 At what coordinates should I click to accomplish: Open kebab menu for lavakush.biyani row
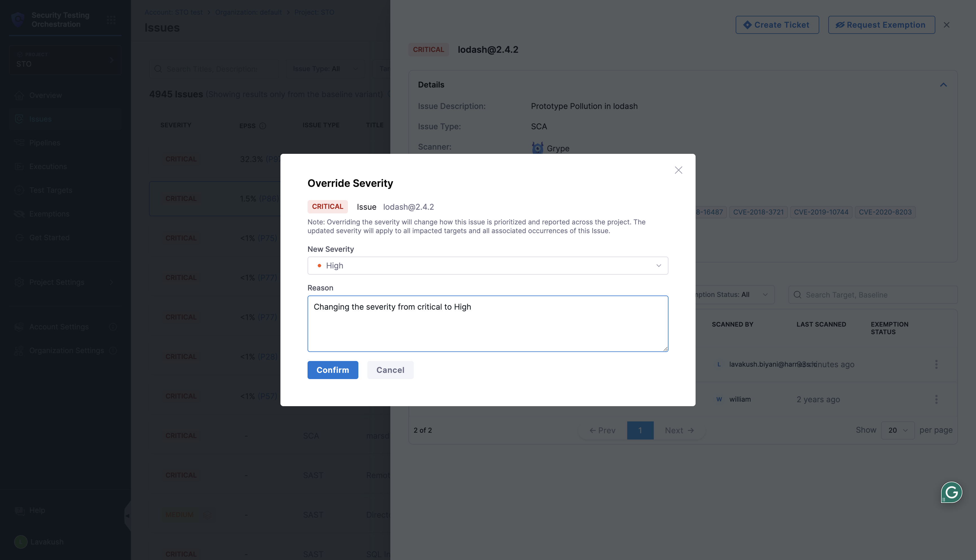(x=936, y=364)
